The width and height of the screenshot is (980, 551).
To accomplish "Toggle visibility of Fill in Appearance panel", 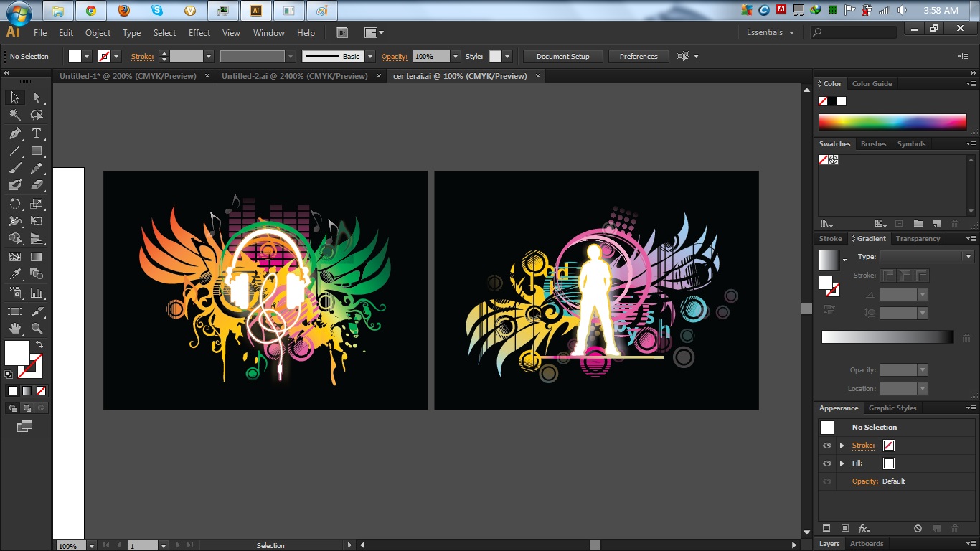I will (827, 463).
